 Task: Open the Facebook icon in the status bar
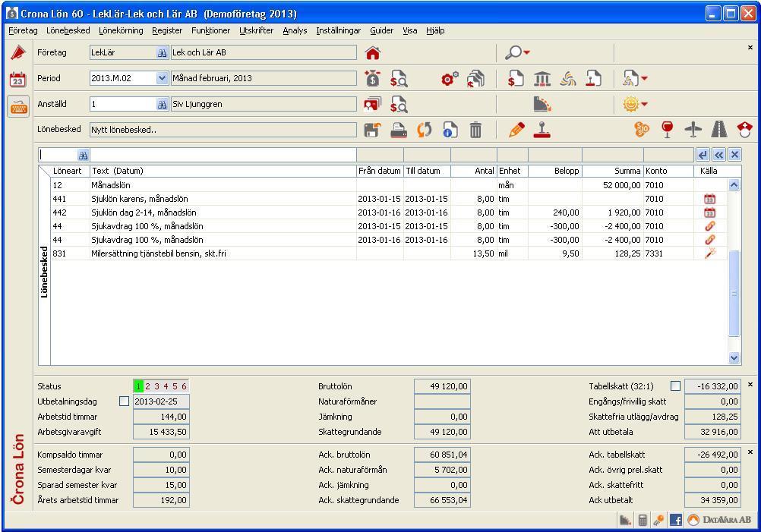tap(675, 521)
